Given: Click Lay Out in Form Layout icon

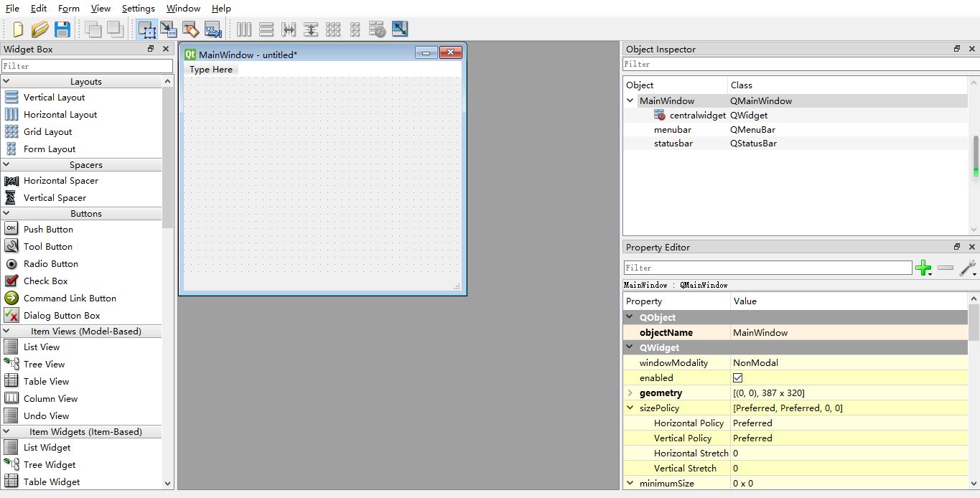Looking at the screenshot, I should [x=355, y=29].
